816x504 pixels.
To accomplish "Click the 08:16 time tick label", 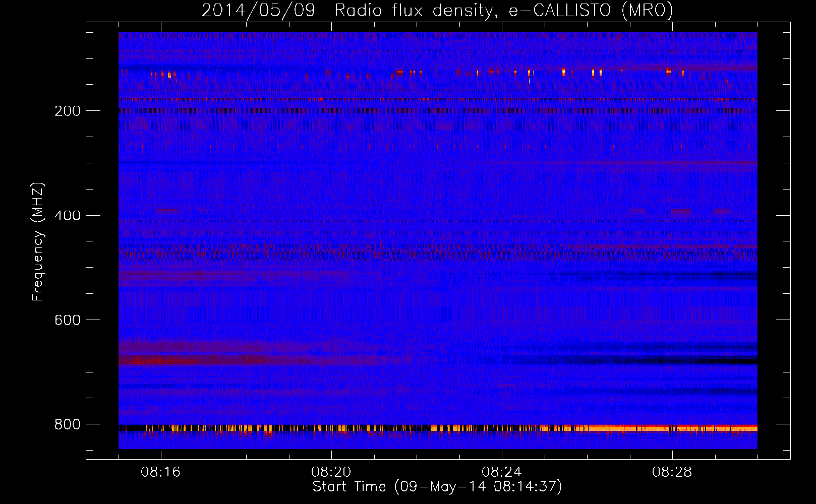I will [x=161, y=472].
